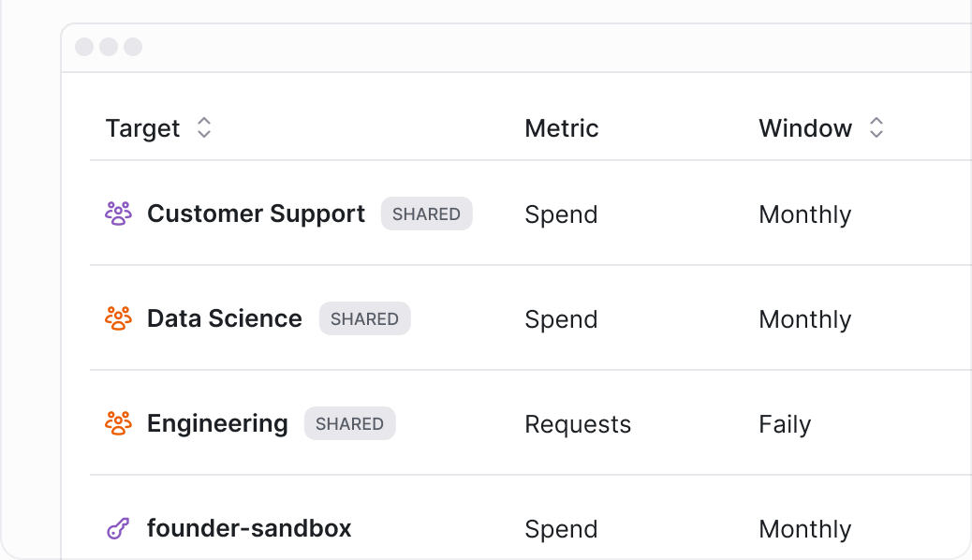Click the purple key icon beside founder-sandbox
The image size is (972, 560).
(118, 528)
